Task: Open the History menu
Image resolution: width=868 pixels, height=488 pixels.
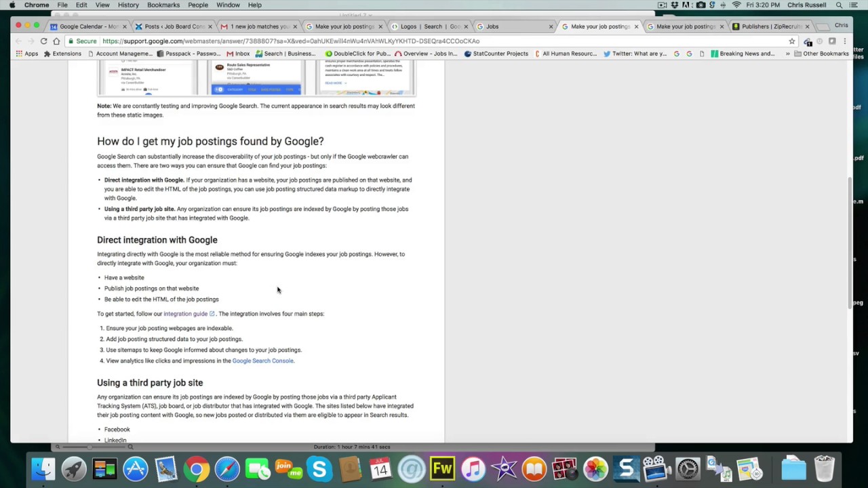Action: [x=128, y=5]
